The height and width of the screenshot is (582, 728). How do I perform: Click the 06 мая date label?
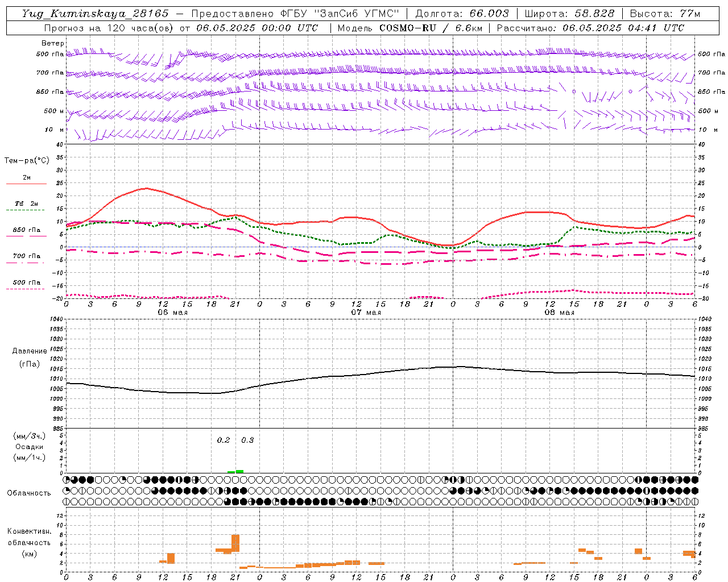coord(172,313)
